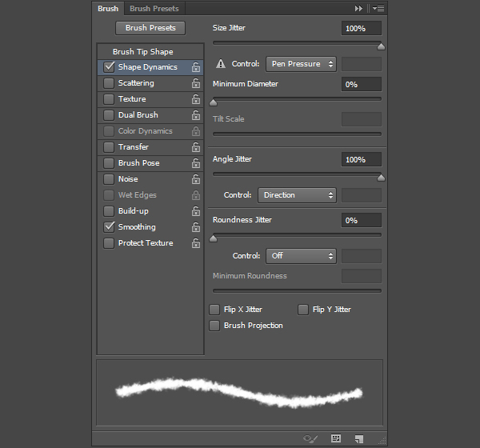The image size is (480, 448).
Task: Enable the Brush Projection checkbox
Action: pos(214,326)
